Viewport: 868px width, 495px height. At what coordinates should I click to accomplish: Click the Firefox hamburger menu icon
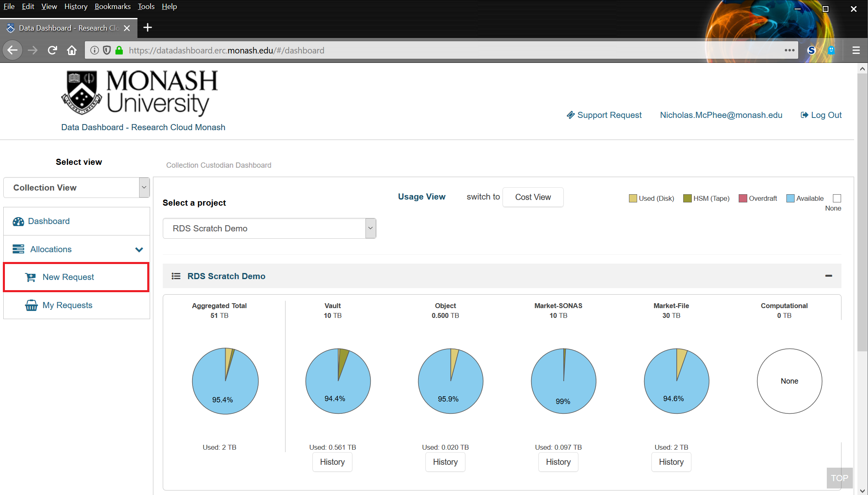856,50
